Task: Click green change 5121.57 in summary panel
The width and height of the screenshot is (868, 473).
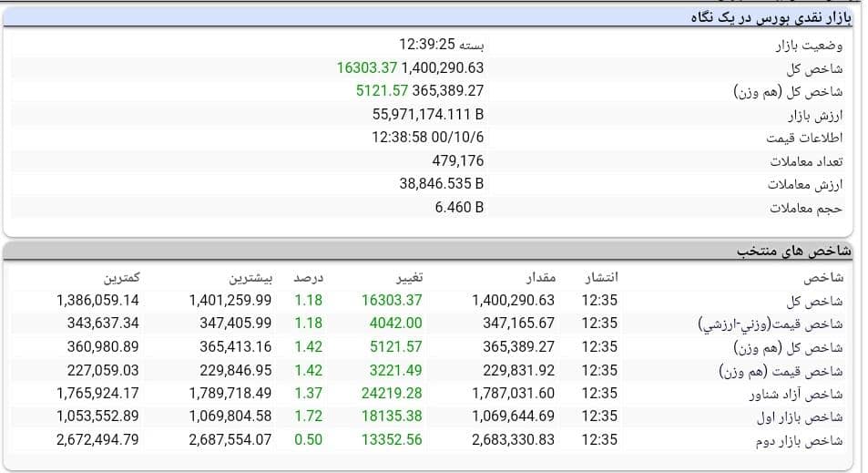Action: [382, 90]
